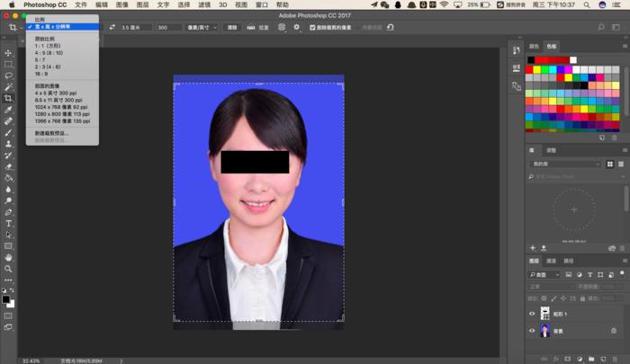Select the Path Selection tool
The width and height of the screenshot is (630, 364).
click(x=8, y=235)
